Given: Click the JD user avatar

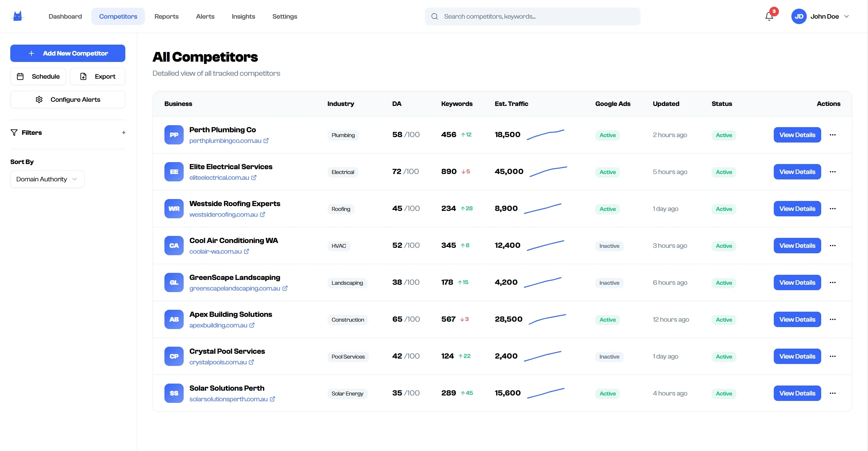Looking at the screenshot, I should [798, 16].
